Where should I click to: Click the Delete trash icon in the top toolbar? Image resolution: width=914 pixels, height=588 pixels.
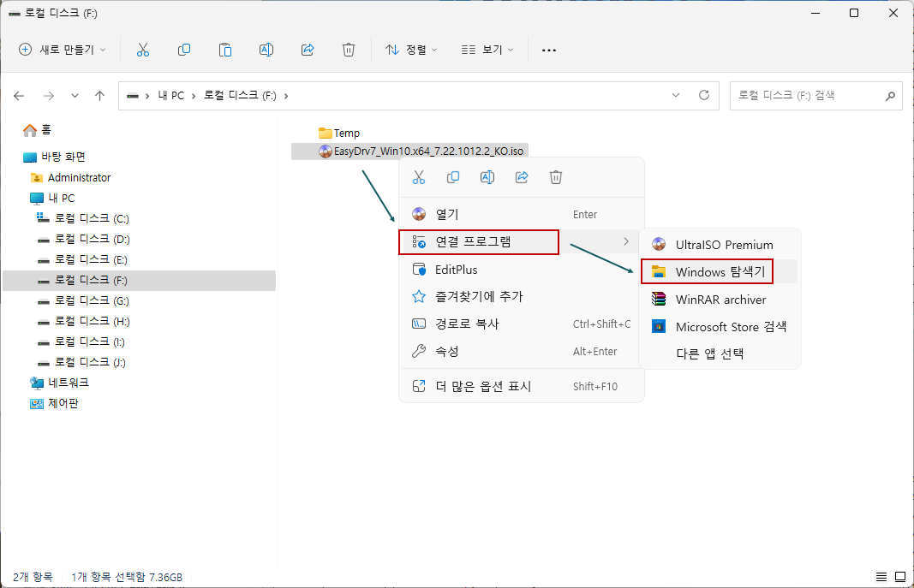pos(349,50)
